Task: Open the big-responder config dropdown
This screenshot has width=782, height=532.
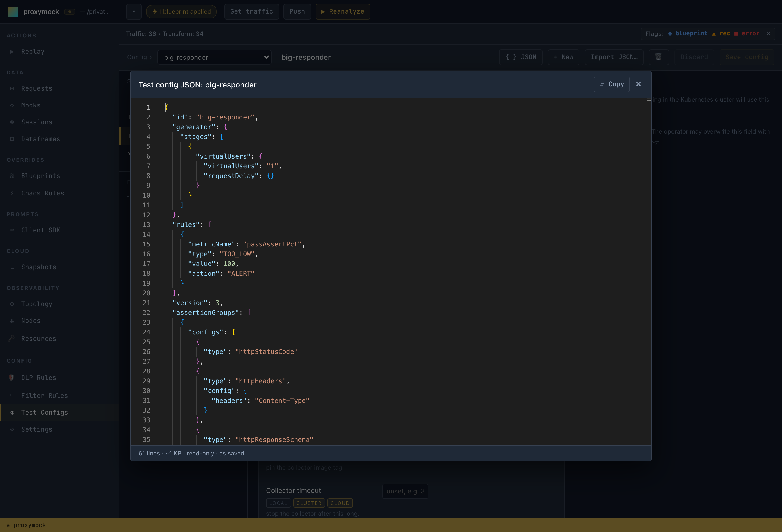Action: (x=214, y=57)
